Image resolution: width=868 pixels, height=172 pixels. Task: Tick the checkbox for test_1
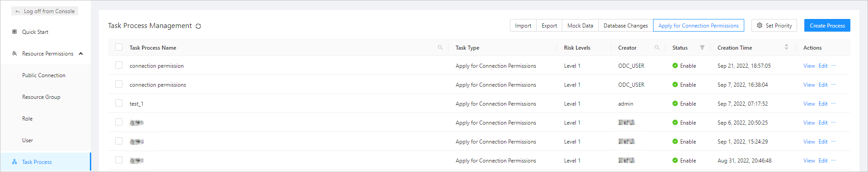[119, 103]
